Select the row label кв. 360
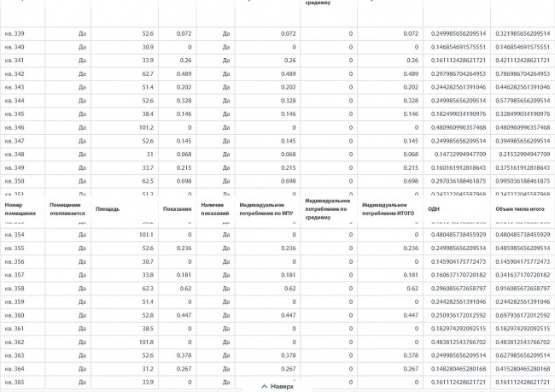555x392 pixels. (x=15, y=315)
